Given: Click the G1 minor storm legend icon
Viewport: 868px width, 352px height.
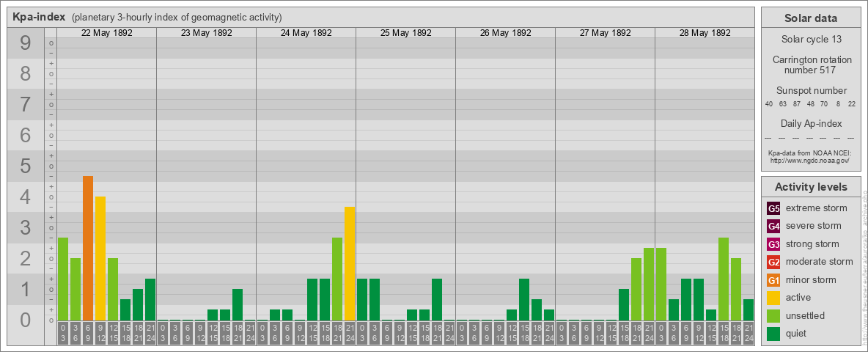Looking at the screenshot, I should 773,280.
